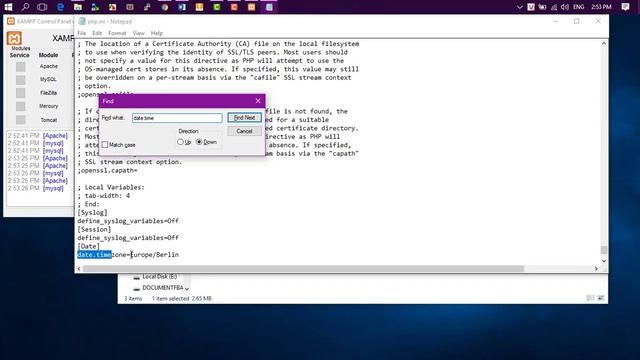Open the green taskbar app icon

coord(217,7)
